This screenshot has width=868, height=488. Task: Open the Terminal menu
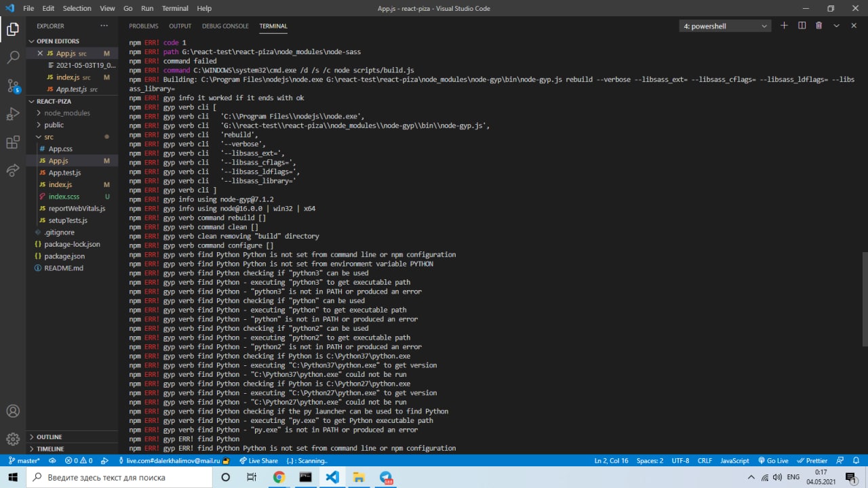coord(175,9)
